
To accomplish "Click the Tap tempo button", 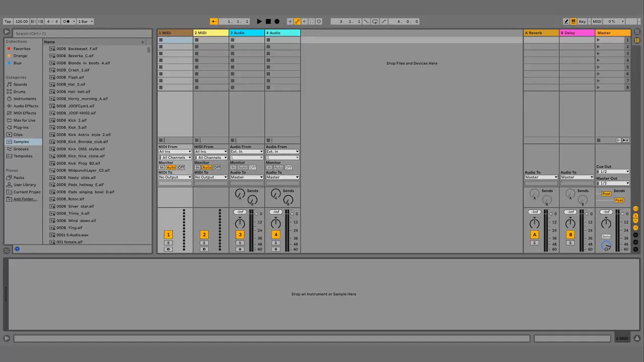I will point(8,22).
